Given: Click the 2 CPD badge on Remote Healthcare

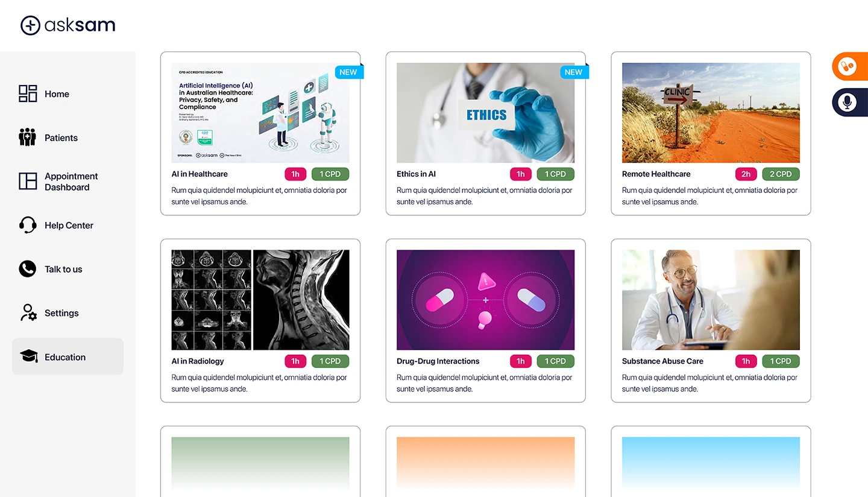Looking at the screenshot, I should (x=781, y=174).
